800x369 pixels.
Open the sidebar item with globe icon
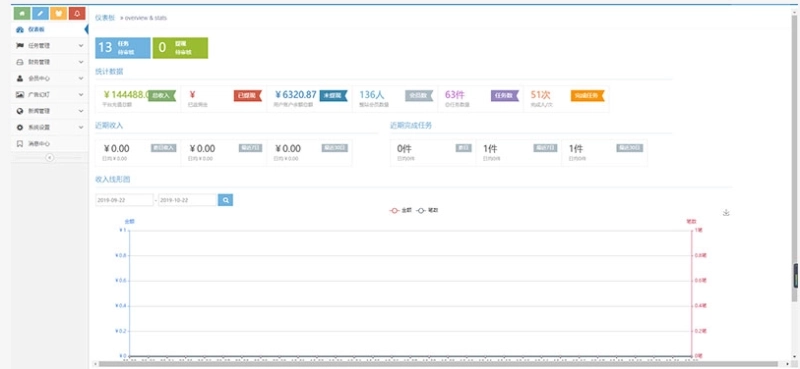(x=49, y=111)
